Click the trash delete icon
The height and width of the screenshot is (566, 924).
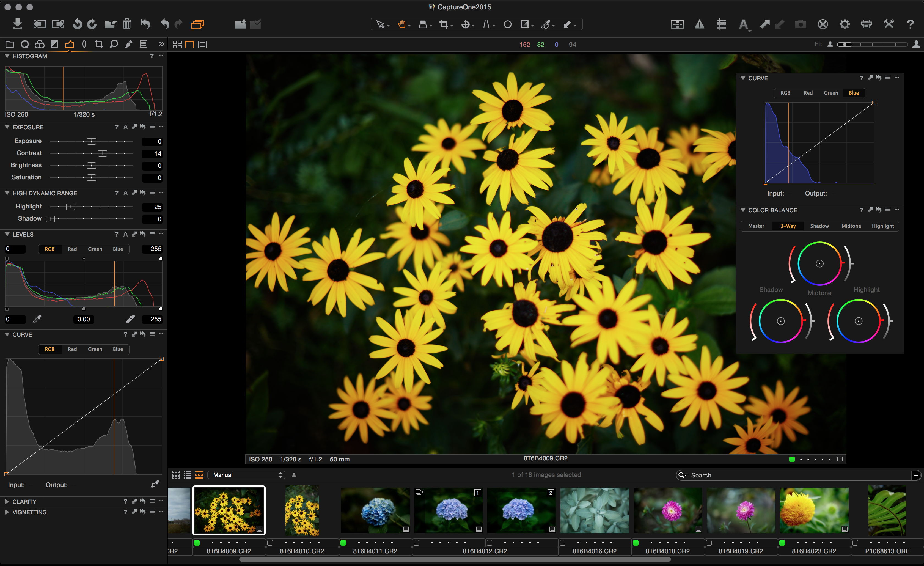coord(127,24)
